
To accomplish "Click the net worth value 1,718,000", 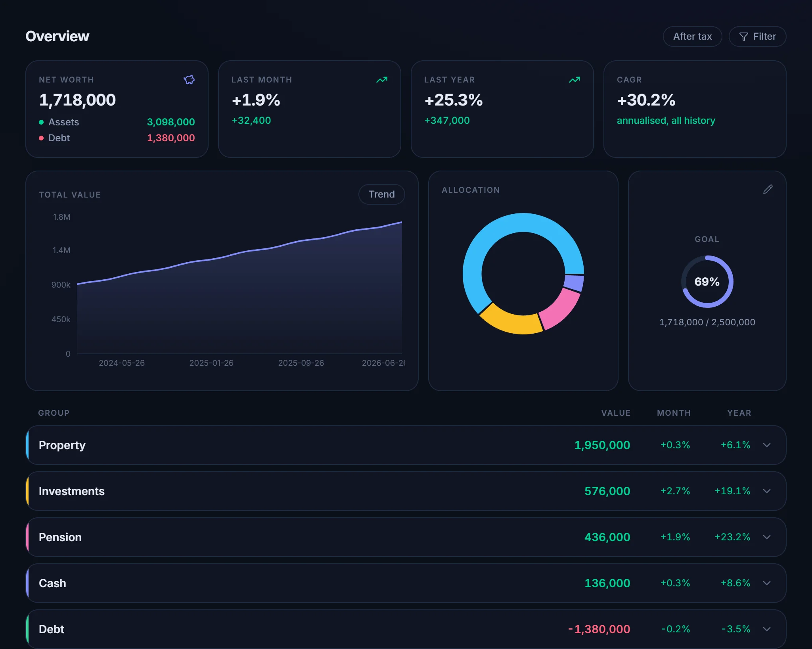I will [x=77, y=100].
